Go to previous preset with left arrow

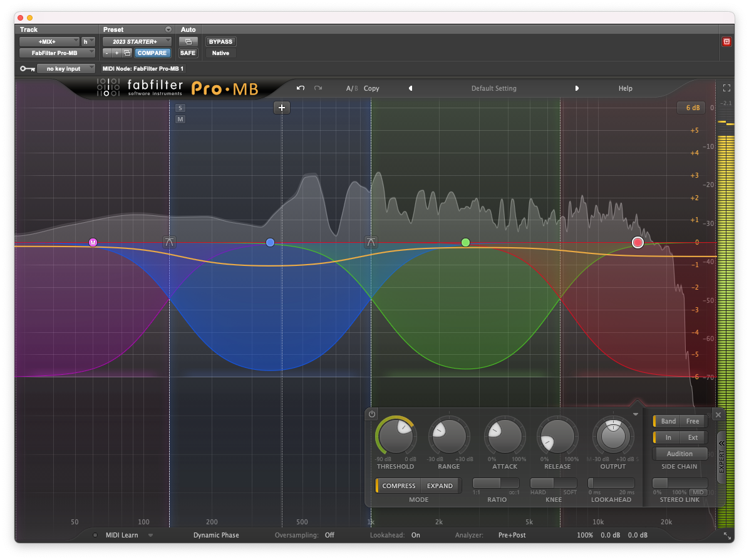(410, 88)
